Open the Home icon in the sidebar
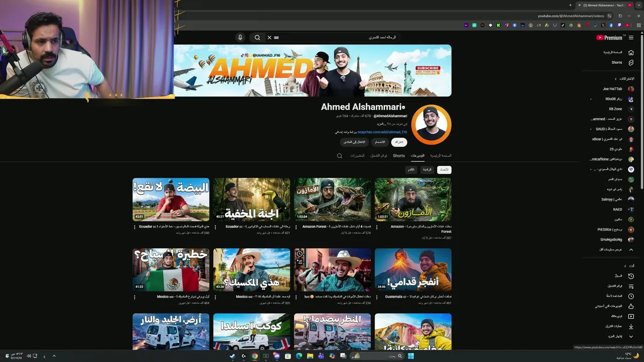The image size is (644, 362). [631, 52]
